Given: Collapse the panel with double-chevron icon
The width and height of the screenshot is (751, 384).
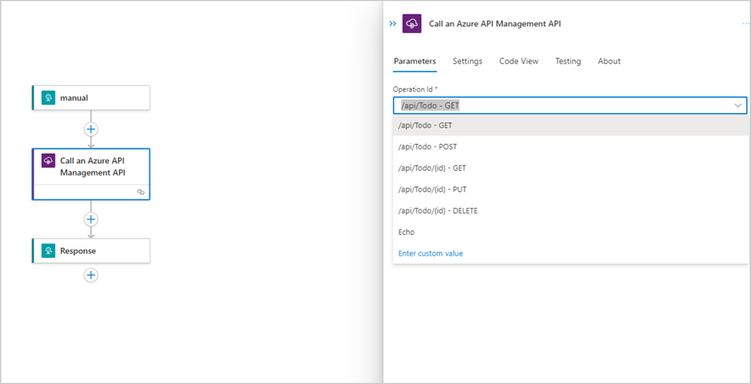Looking at the screenshot, I should (x=393, y=24).
